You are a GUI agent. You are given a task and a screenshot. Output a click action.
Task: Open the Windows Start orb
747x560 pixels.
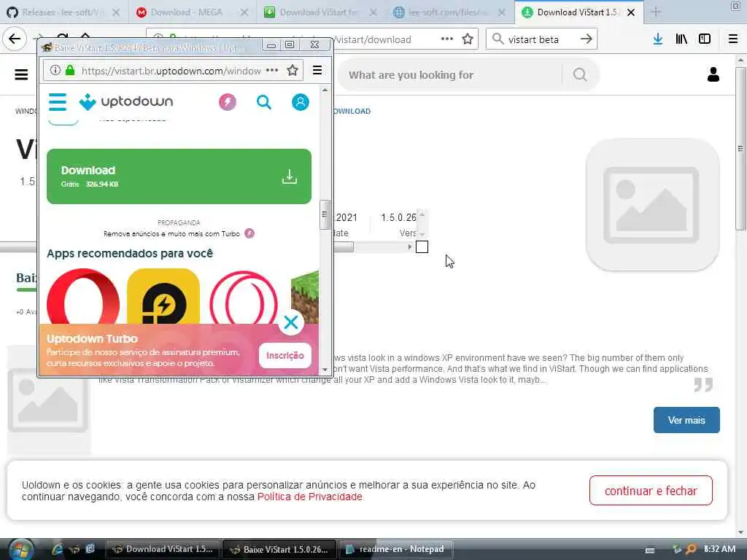point(20,549)
